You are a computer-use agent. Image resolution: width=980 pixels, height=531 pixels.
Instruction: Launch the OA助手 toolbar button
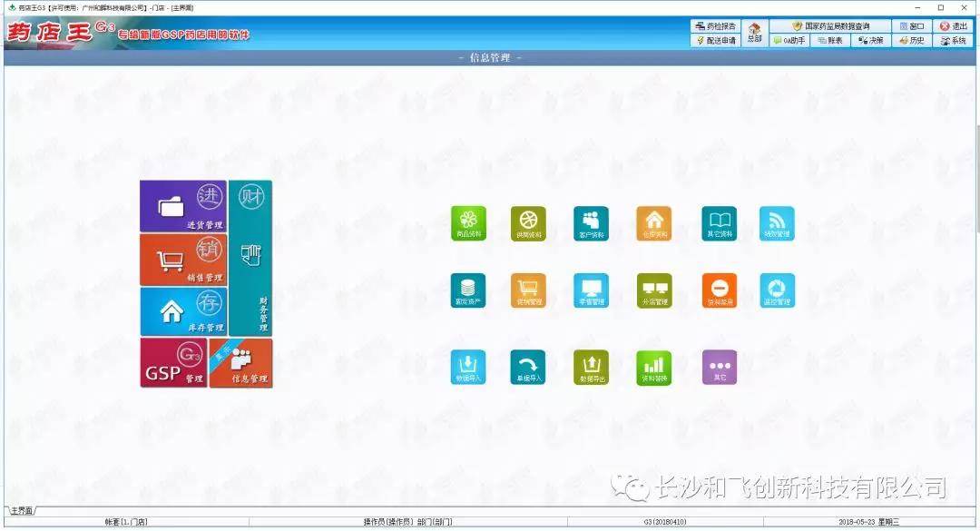pyautogui.click(x=789, y=40)
